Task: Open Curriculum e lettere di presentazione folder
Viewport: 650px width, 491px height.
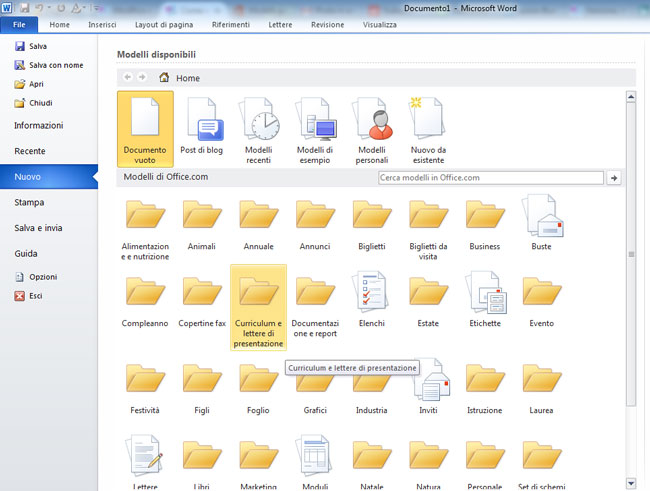Action: coord(258,308)
